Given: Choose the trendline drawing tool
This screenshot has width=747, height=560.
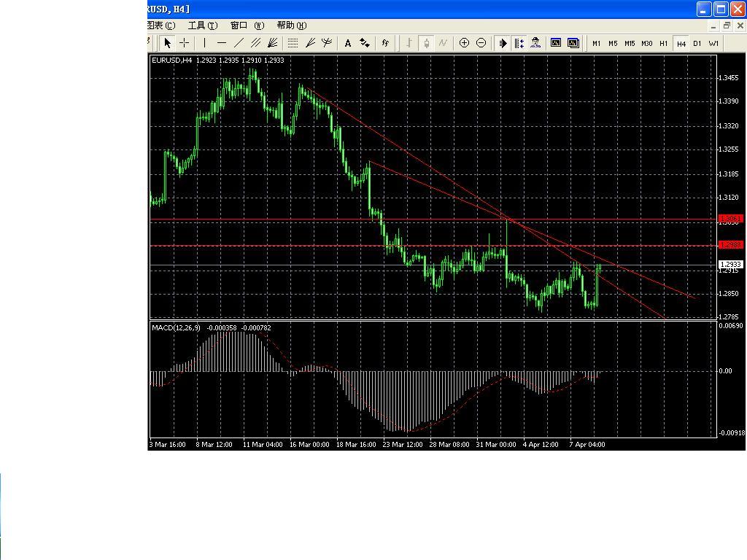Looking at the screenshot, I should point(239,43).
